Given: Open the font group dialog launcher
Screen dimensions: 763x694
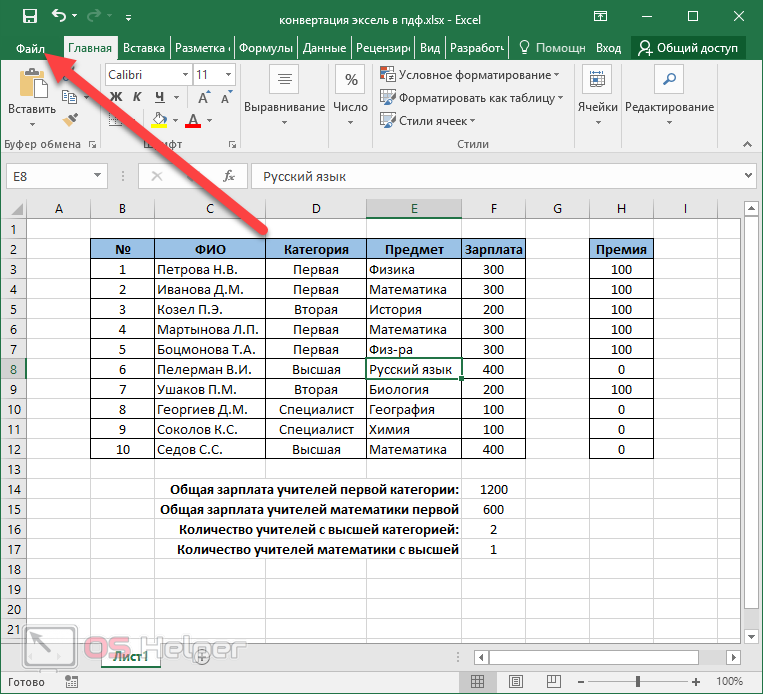Looking at the screenshot, I should point(233,144).
